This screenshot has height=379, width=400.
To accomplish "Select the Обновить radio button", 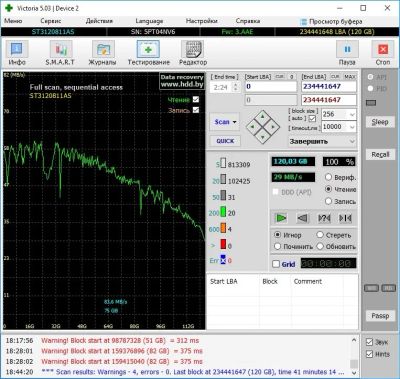I will [320, 246].
